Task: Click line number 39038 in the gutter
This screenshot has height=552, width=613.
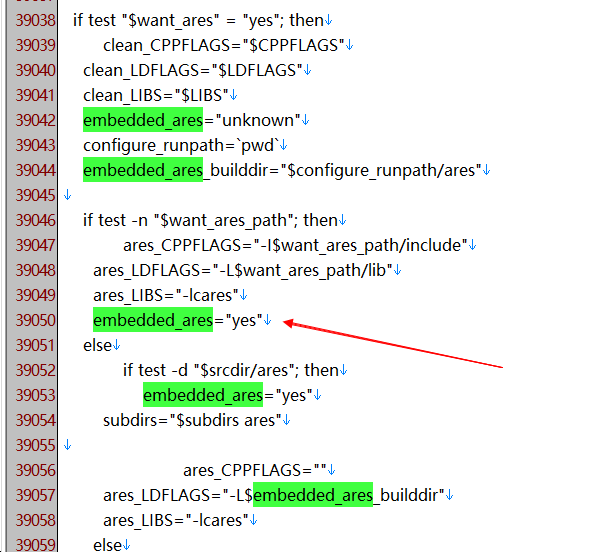Action: [x=33, y=20]
